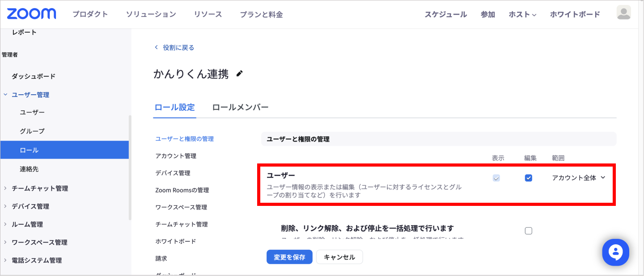Viewport: 644px width, 276px height.
Task: Open the アカウント全体 scope dropdown
Action: [579, 177]
